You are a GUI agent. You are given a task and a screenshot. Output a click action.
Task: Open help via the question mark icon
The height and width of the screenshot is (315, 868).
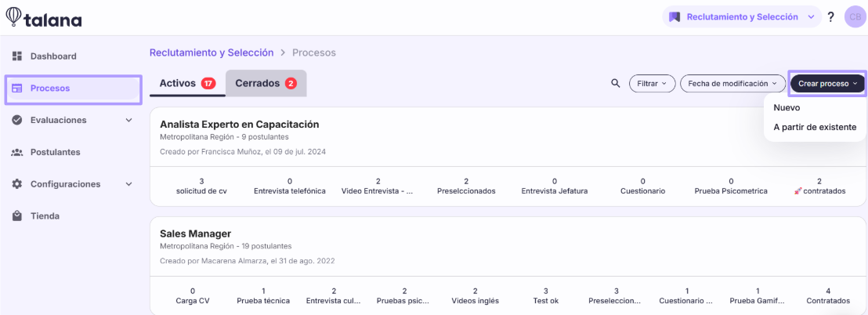point(830,17)
